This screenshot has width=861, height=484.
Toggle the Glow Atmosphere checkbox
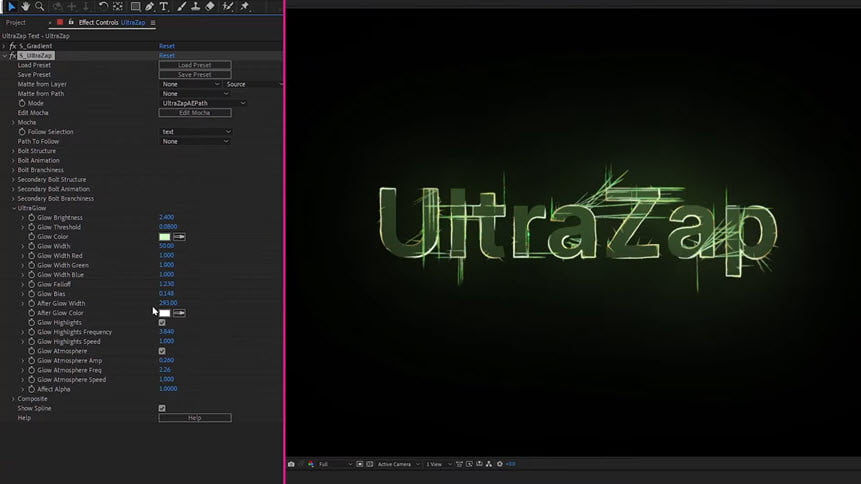click(162, 351)
